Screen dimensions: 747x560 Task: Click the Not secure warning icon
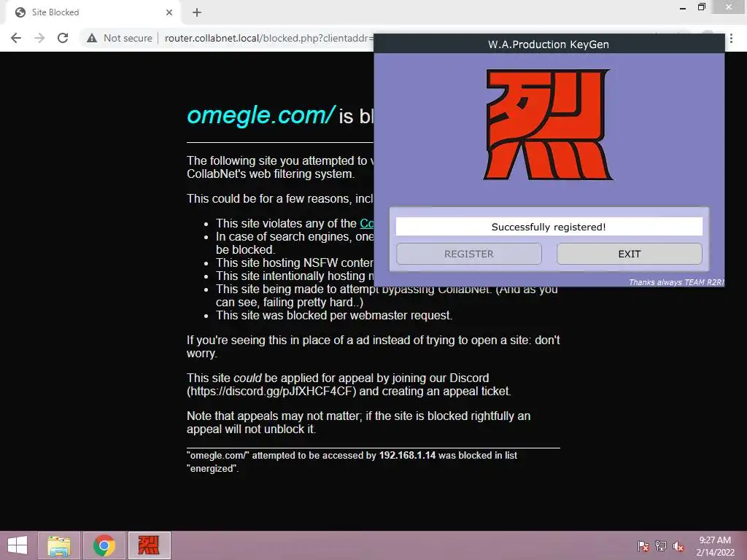click(92, 38)
